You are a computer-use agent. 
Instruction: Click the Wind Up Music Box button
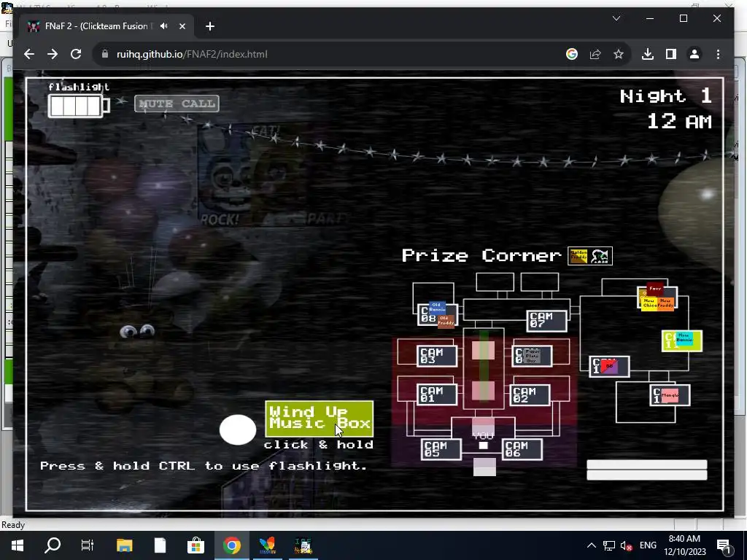pyautogui.click(x=320, y=419)
